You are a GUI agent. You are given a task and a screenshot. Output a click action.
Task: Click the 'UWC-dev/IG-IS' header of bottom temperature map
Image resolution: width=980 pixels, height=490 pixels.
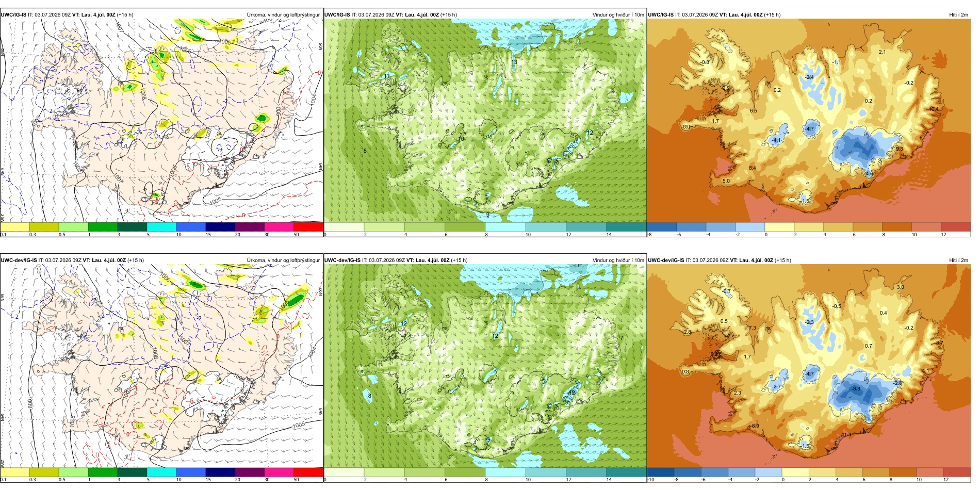[666, 260]
